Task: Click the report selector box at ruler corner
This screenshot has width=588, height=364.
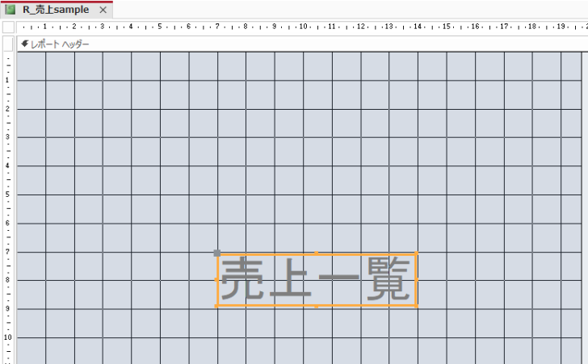Action: [x=8, y=27]
